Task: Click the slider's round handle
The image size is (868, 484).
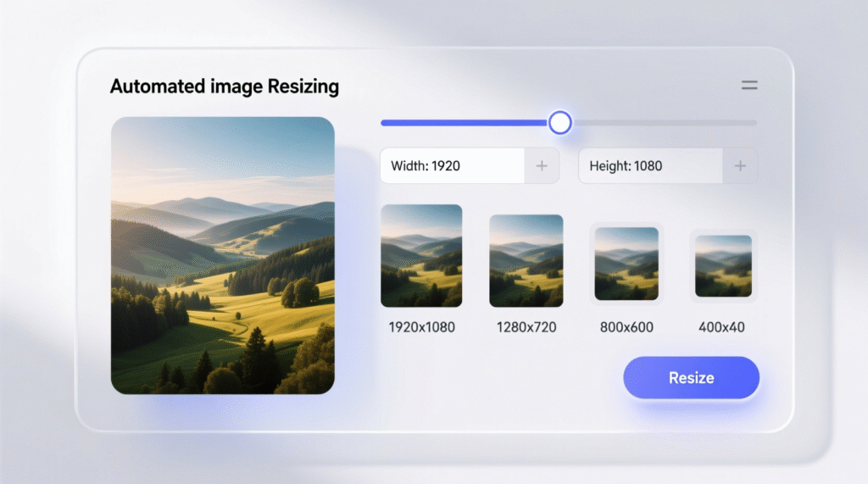Action: tap(559, 122)
